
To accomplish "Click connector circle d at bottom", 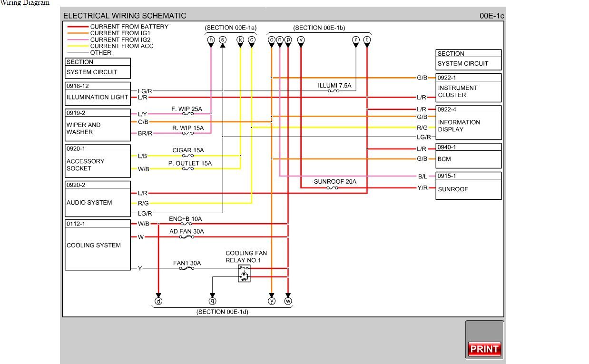I will (x=158, y=301).
